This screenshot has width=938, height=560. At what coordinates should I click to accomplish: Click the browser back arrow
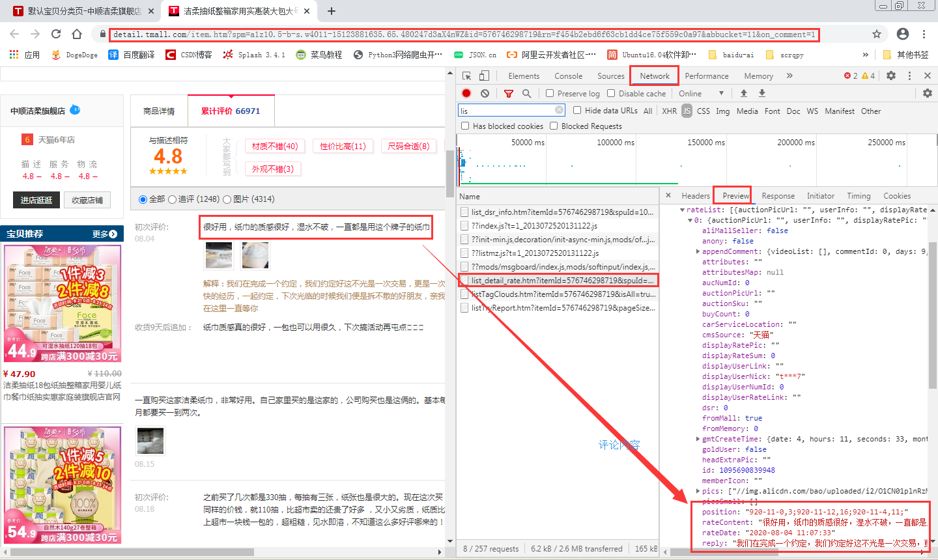[x=14, y=34]
